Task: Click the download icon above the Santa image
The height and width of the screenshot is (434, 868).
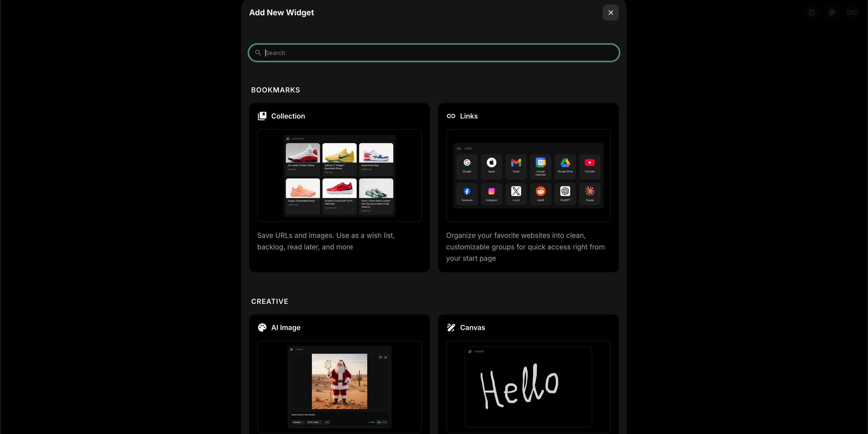Action: pyautogui.click(x=386, y=357)
